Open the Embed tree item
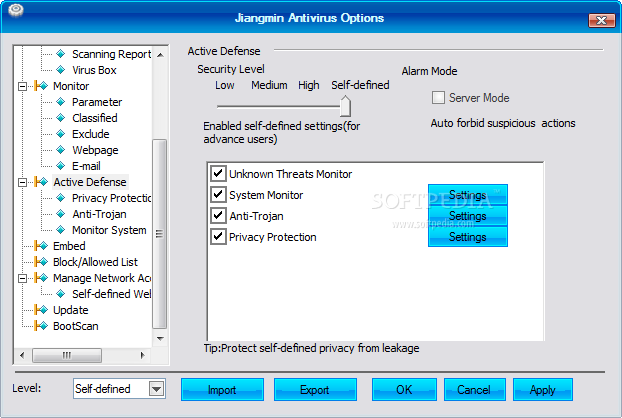This screenshot has height=418, width=622. (69, 246)
